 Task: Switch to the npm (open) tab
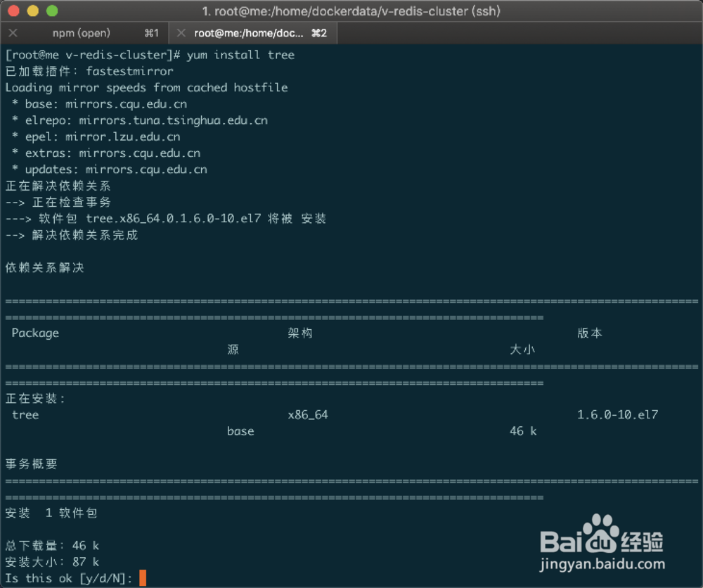pos(79,32)
